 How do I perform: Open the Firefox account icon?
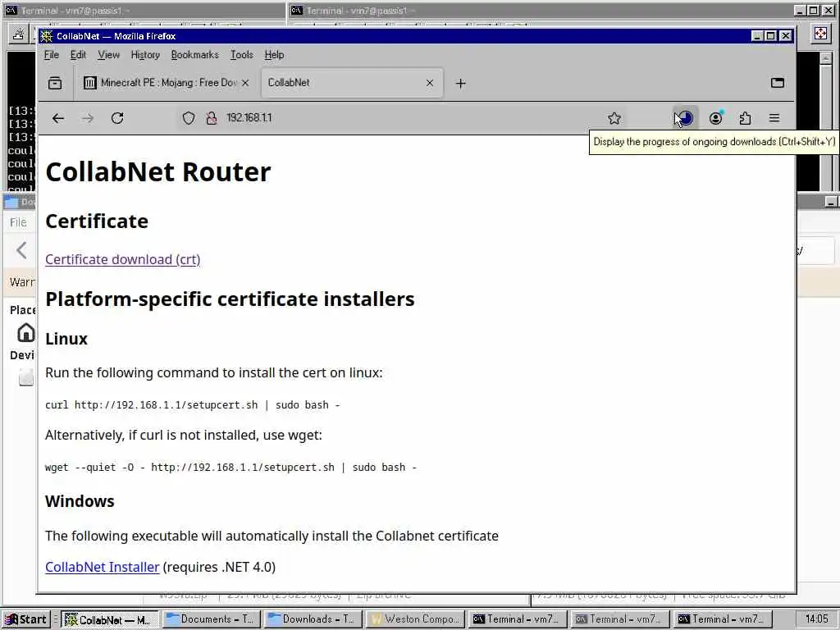coord(715,118)
